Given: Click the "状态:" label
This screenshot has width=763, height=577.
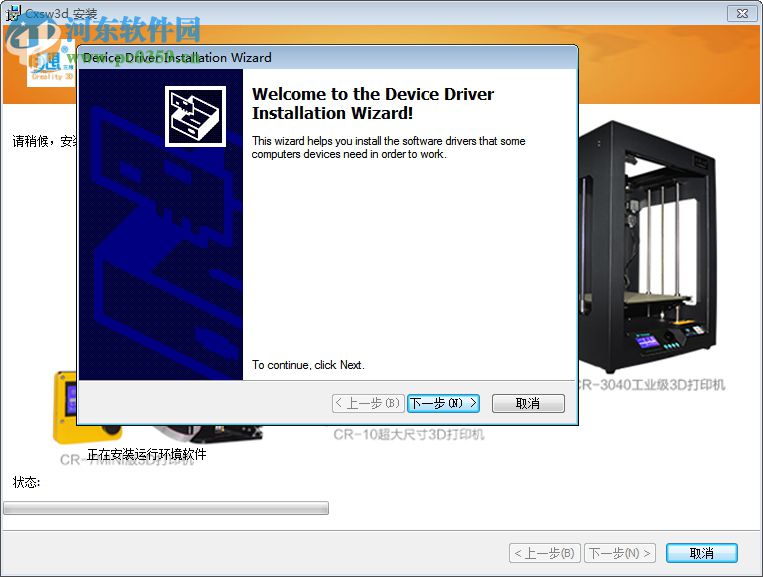Looking at the screenshot, I should [26, 482].
